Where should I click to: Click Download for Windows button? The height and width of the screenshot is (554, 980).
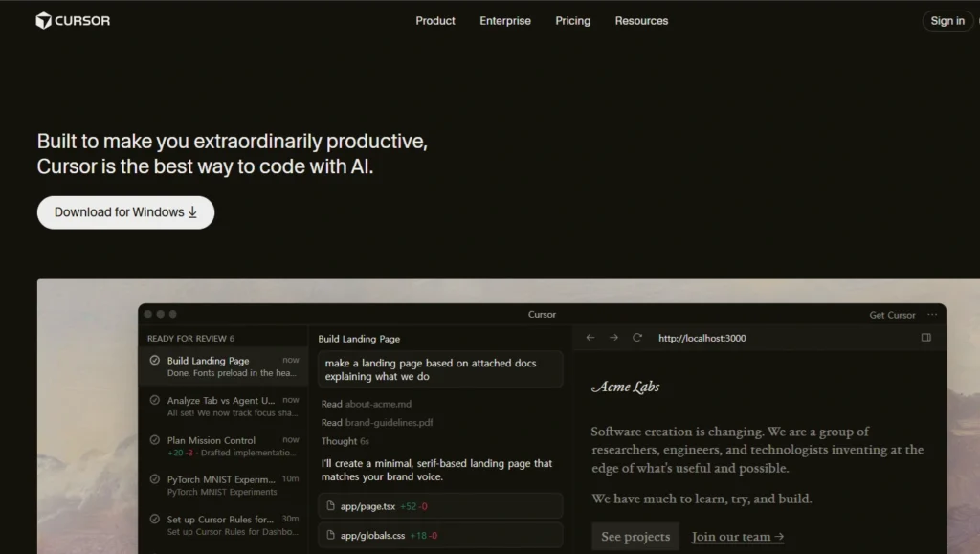point(125,212)
